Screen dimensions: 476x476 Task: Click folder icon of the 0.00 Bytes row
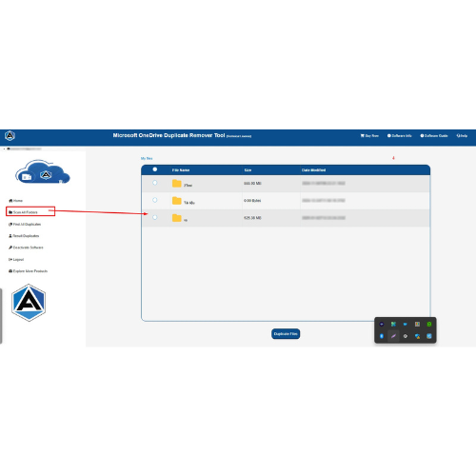click(177, 201)
